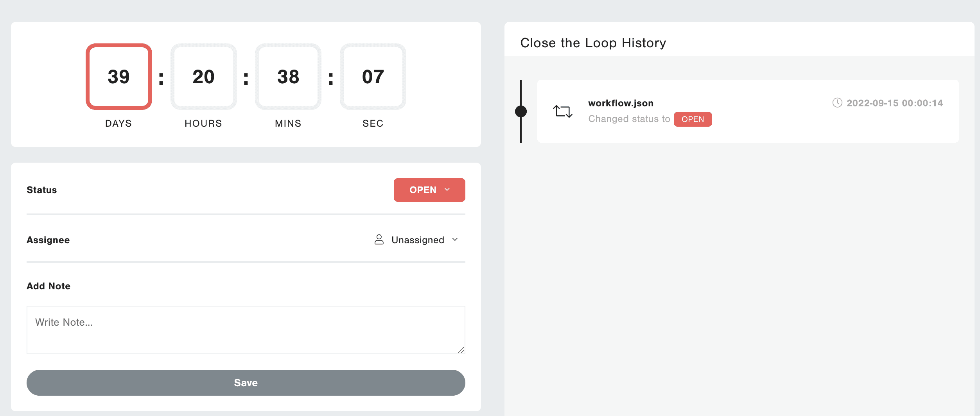Click the Close the Loop History heading
980x416 pixels.
pyautogui.click(x=593, y=43)
